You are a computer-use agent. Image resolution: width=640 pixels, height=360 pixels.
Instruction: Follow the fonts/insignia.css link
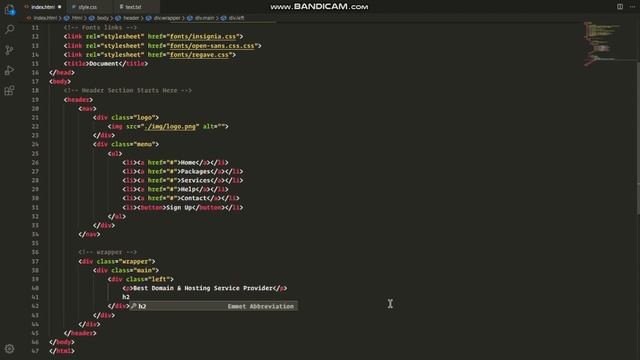[203, 37]
